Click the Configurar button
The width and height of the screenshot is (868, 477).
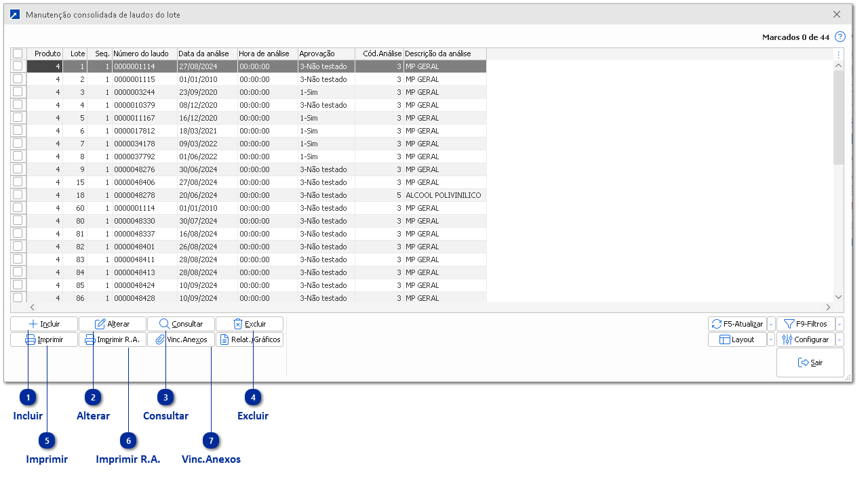(x=806, y=339)
